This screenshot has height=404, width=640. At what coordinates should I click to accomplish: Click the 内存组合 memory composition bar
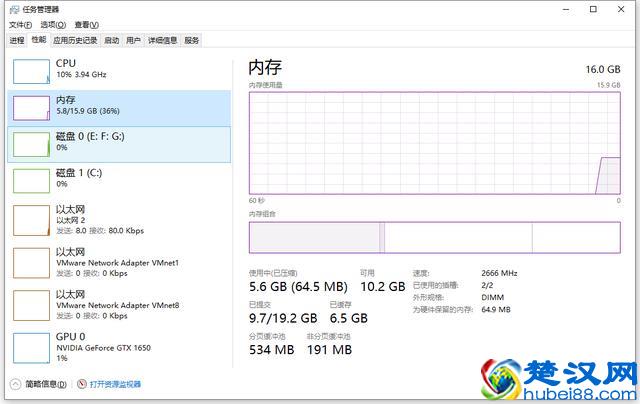pos(435,237)
